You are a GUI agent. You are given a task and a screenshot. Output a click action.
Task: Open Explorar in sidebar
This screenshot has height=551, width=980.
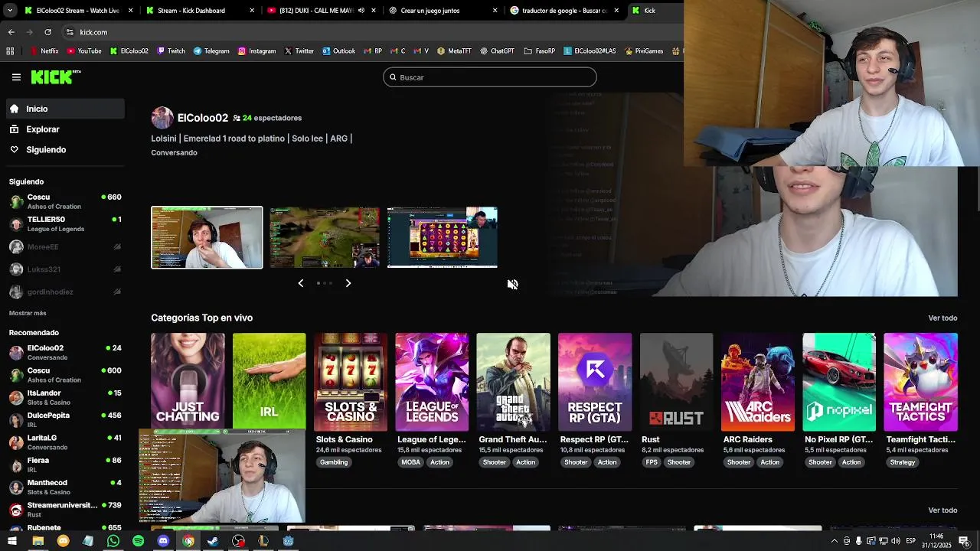coord(65,129)
